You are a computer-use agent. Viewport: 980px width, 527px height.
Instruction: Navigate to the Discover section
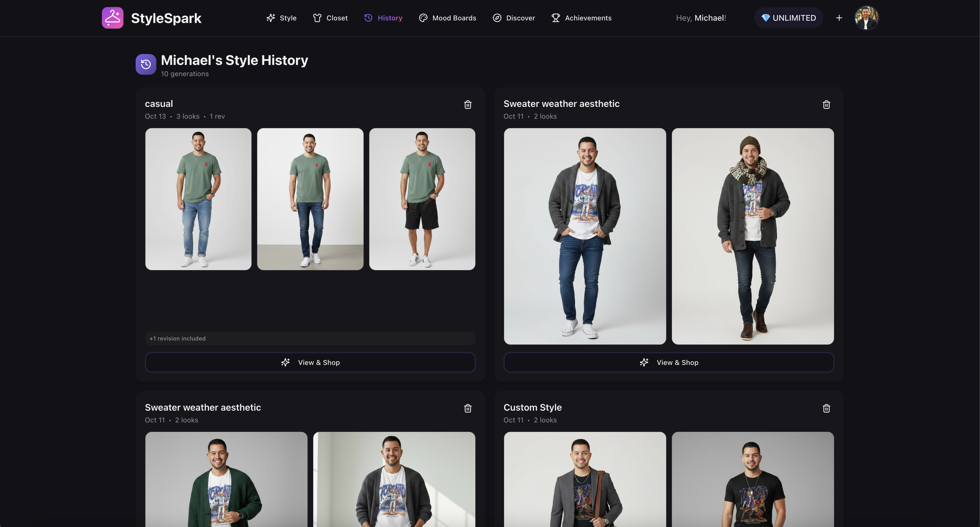coord(520,18)
